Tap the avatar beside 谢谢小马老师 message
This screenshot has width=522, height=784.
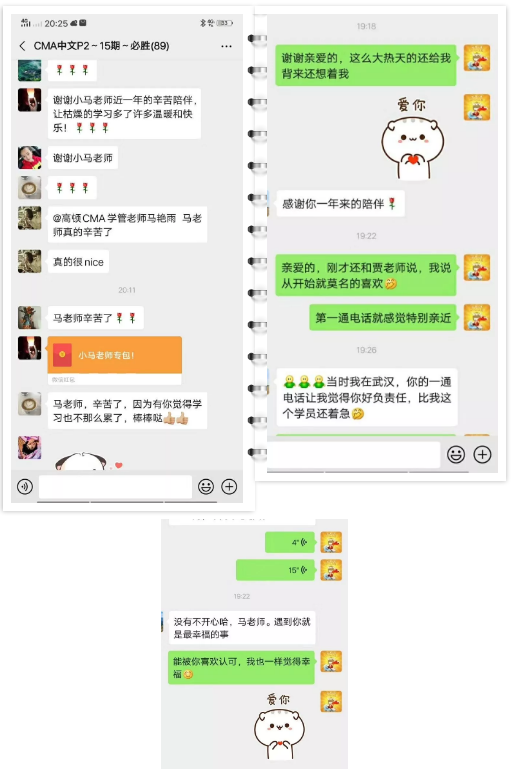pyautogui.click(x=30, y=158)
